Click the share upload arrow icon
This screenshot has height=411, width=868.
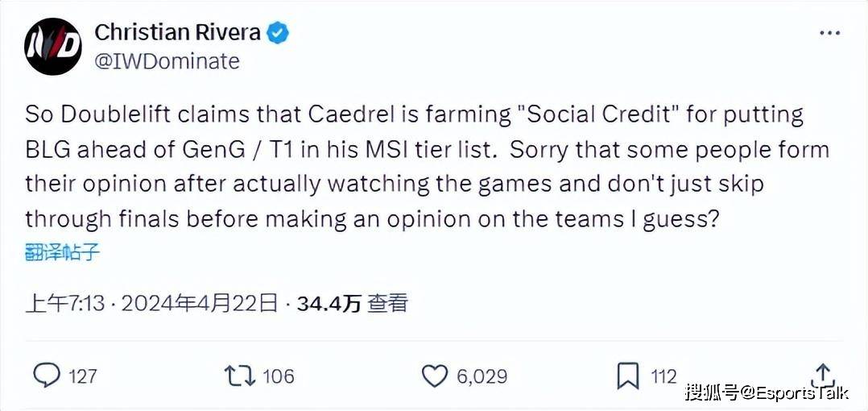pyautogui.click(x=822, y=374)
